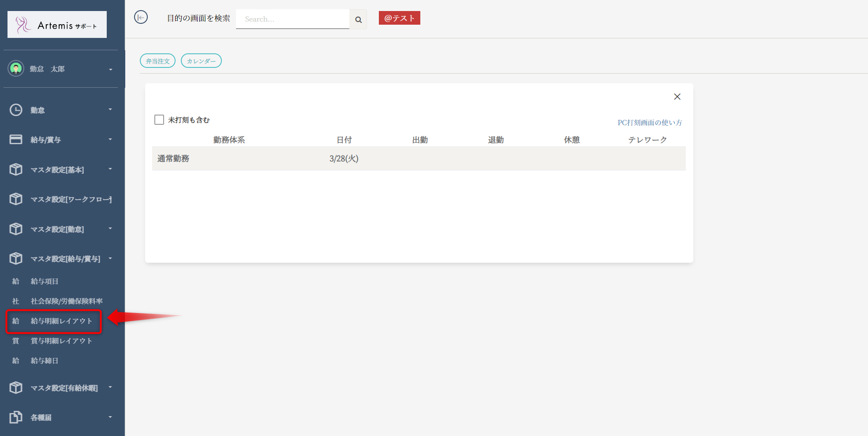Click the sidebar collapse arrow icon

click(141, 18)
